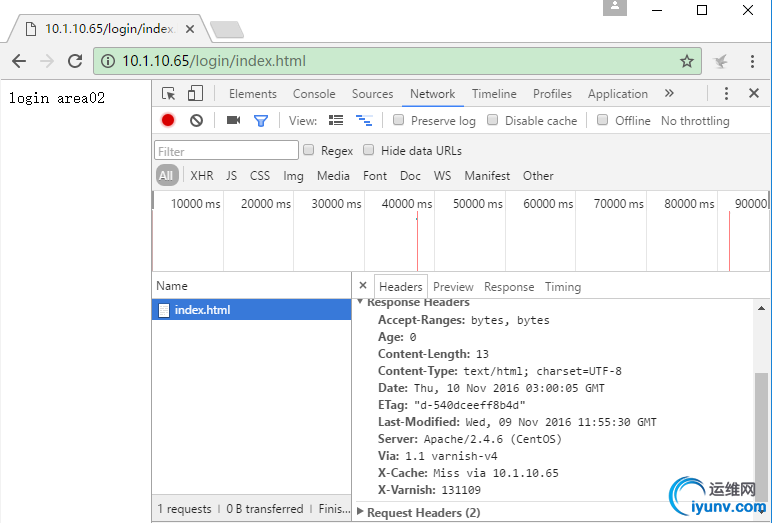This screenshot has width=772, height=523.
Task: Open a new browser tab
Action: click(x=226, y=30)
